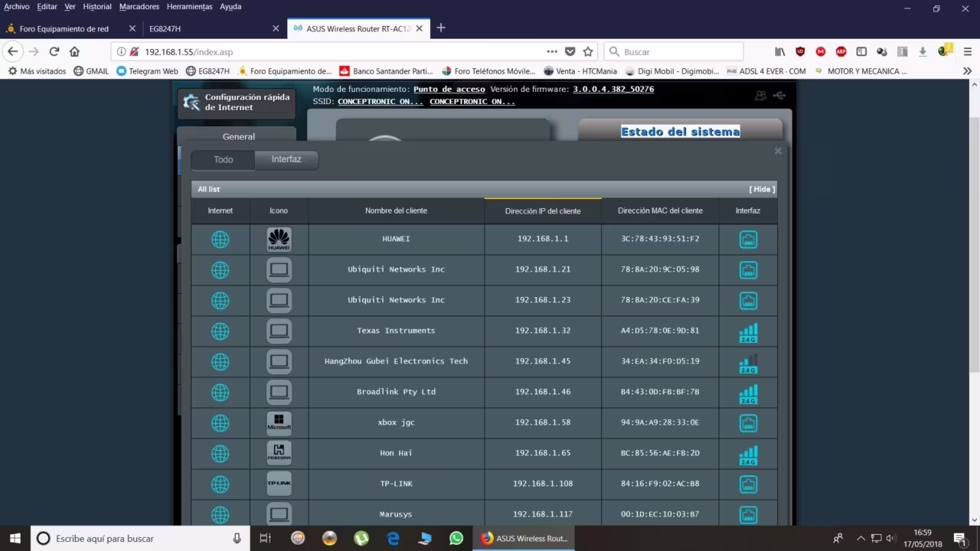Select client name Marusys
The width and height of the screenshot is (980, 551).
click(396, 514)
